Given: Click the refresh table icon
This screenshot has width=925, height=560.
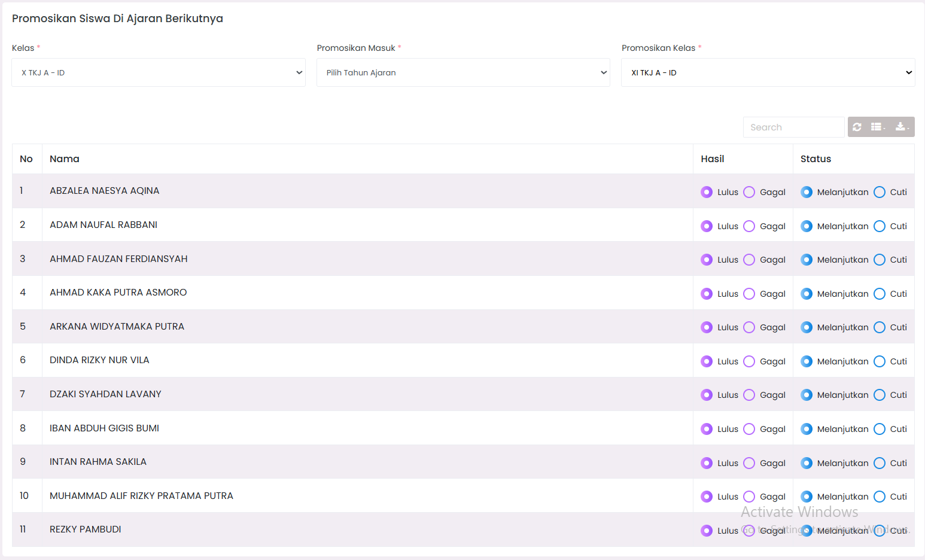Looking at the screenshot, I should 857,127.
